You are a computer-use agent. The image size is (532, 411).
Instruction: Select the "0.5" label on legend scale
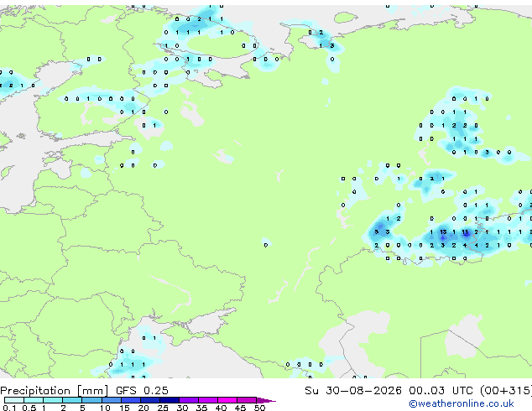pos(29,408)
